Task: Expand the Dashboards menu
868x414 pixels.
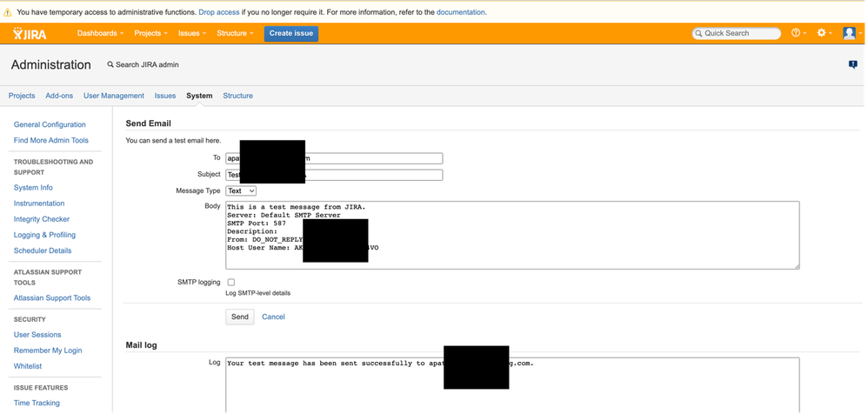Action: click(100, 33)
